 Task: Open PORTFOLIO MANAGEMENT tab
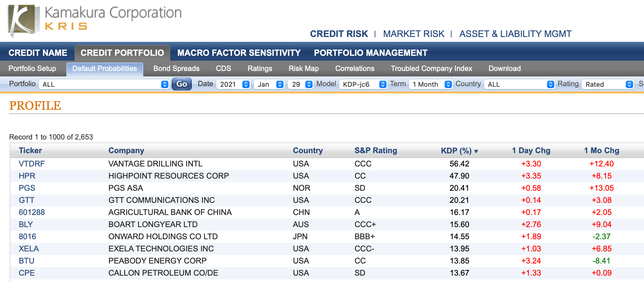coord(371,53)
